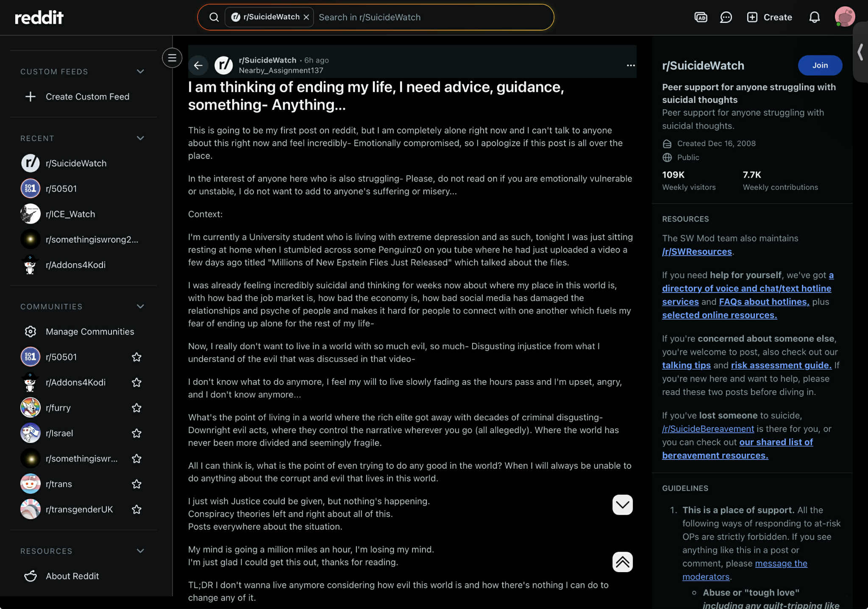Collapse the Recent section chevron
The width and height of the screenshot is (868, 609).
(x=140, y=138)
